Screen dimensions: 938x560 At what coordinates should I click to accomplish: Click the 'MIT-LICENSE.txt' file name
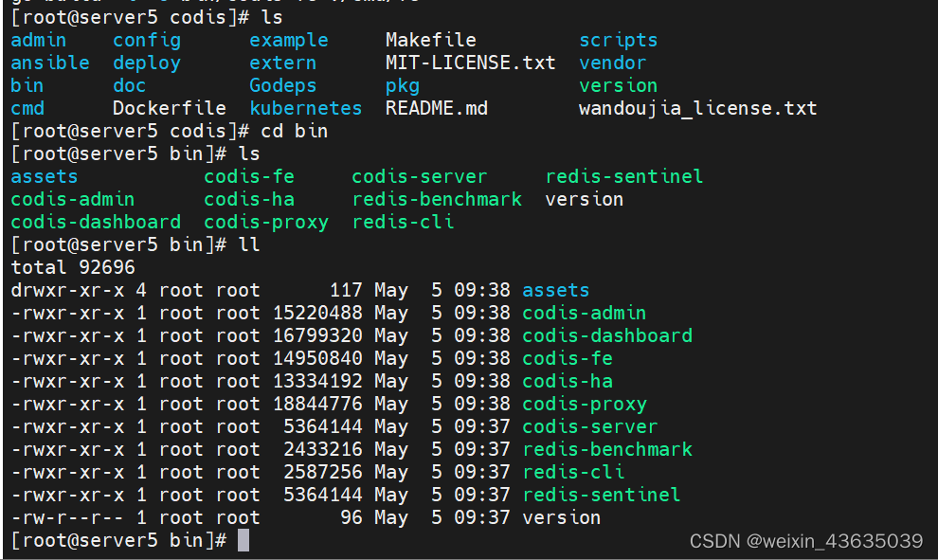point(470,63)
